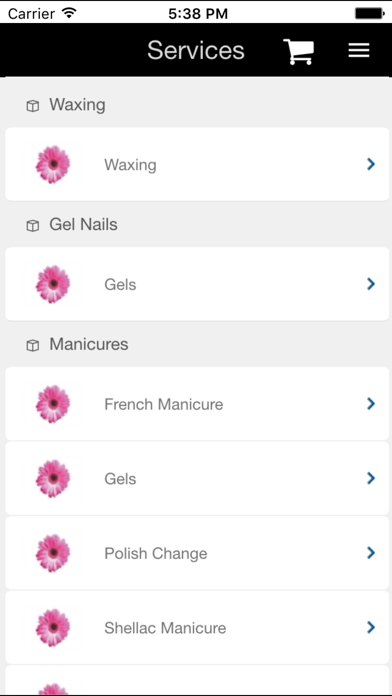
Task: Tap the flower image on French Manicure row
Action: (x=53, y=403)
